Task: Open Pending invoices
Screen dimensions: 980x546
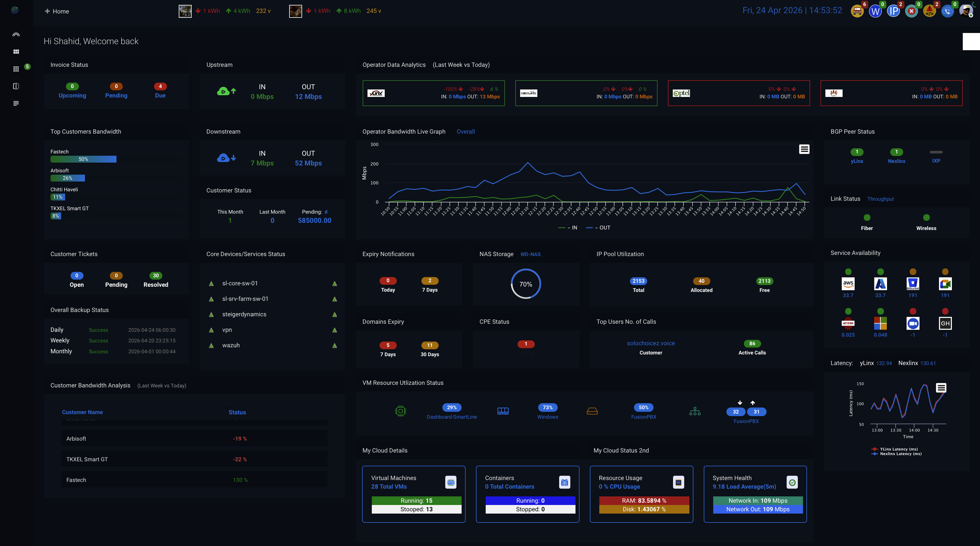Action: point(116,91)
